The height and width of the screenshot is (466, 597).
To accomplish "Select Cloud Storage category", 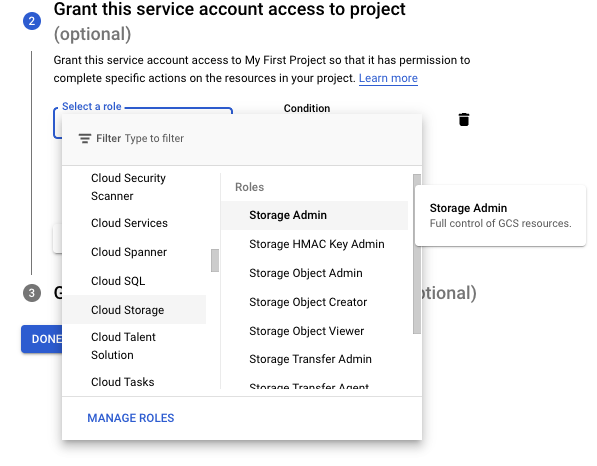I will pos(134,310).
